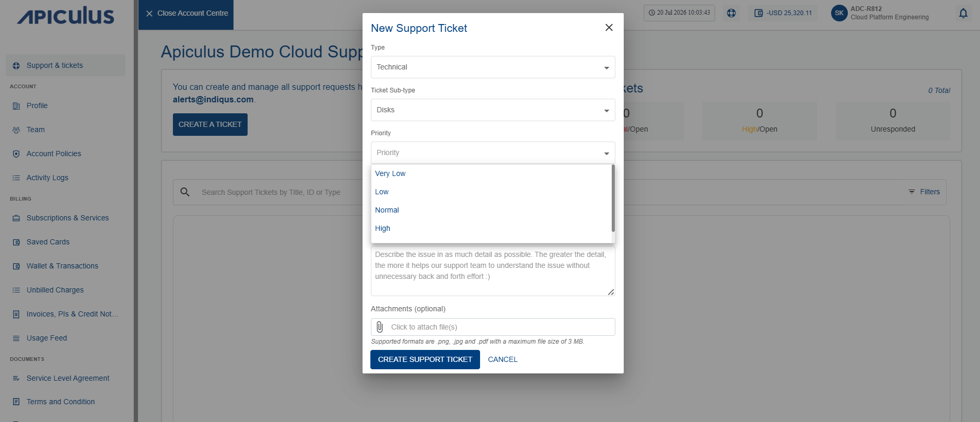Click the issue description text area

point(493,271)
